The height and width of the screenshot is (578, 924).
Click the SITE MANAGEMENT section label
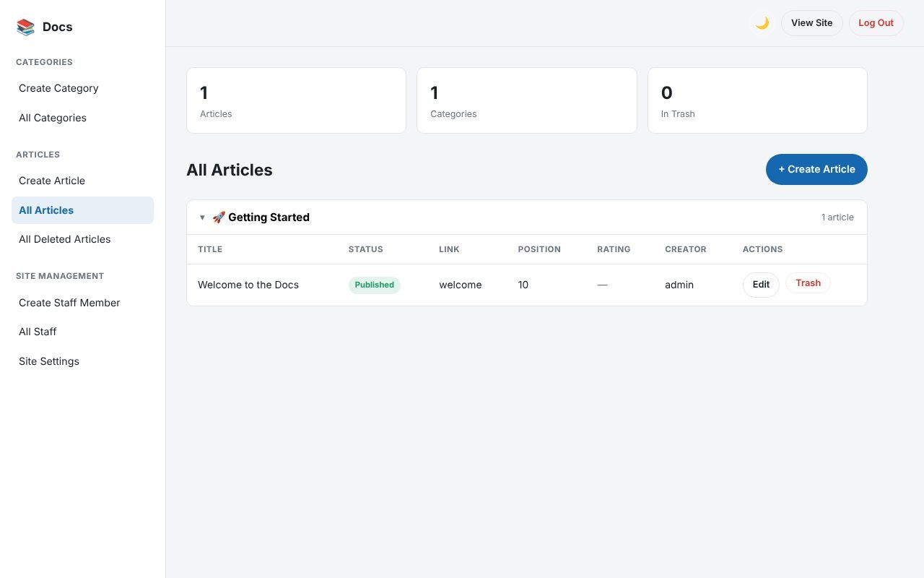click(60, 276)
